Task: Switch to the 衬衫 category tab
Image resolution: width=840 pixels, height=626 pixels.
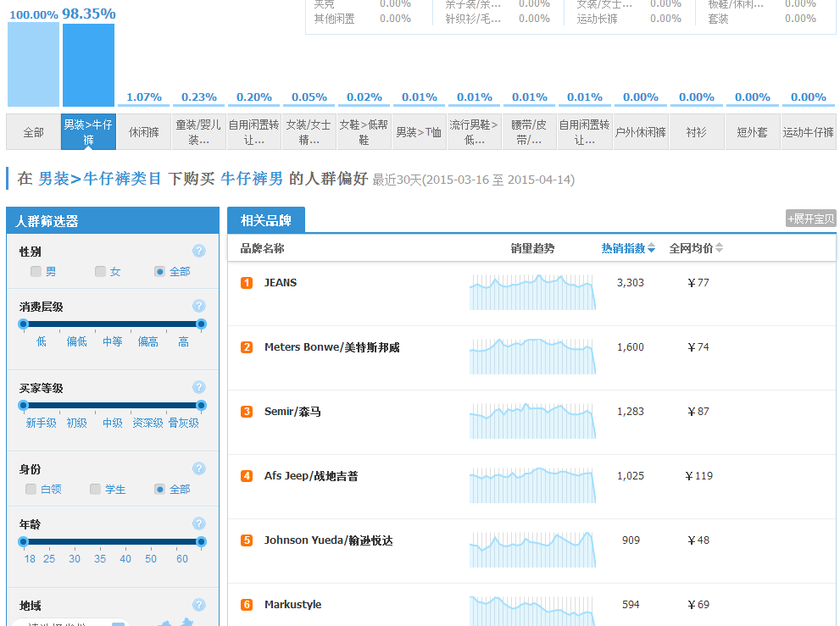Action: pos(697,132)
